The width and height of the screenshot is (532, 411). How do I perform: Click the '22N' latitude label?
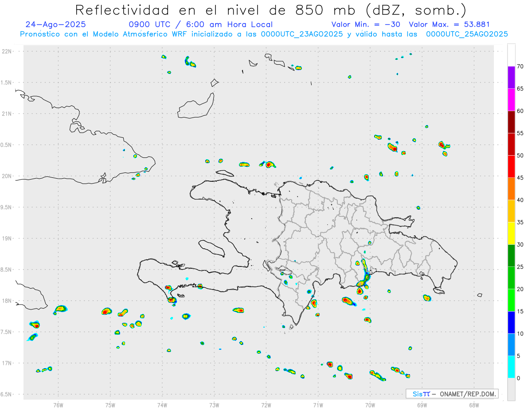[x=8, y=51]
